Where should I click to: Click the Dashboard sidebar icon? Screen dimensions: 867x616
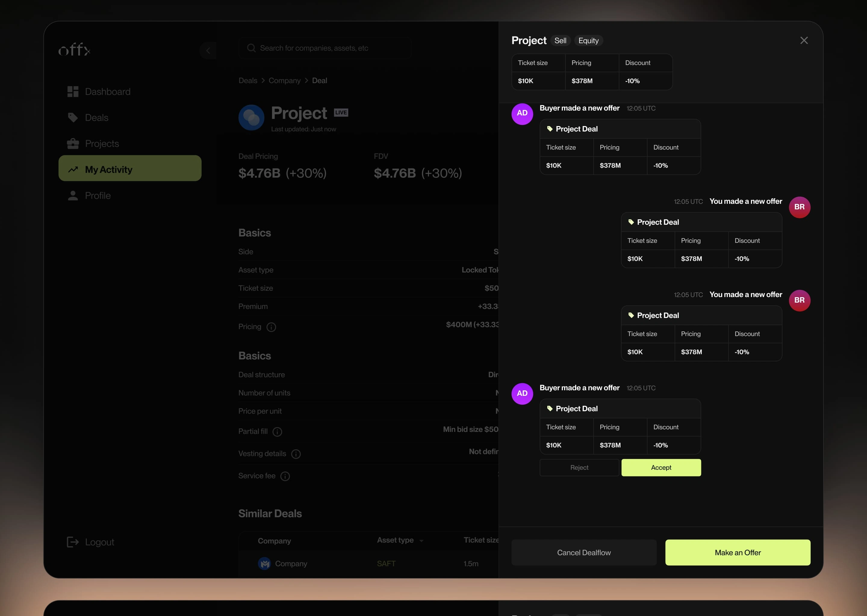coord(73,92)
